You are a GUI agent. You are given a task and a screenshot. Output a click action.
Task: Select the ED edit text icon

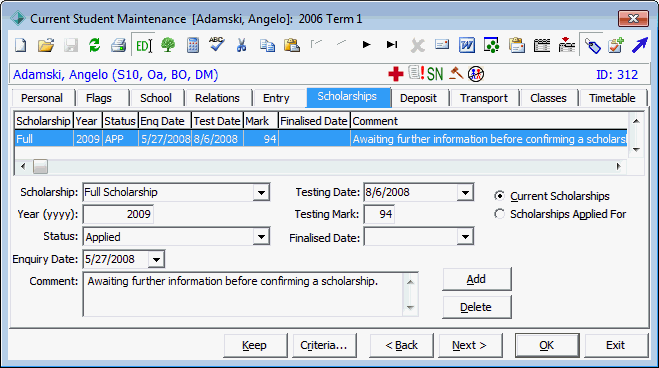click(x=143, y=45)
